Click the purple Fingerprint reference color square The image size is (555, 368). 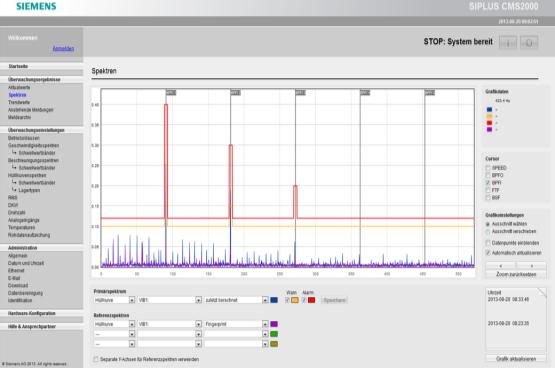click(274, 324)
